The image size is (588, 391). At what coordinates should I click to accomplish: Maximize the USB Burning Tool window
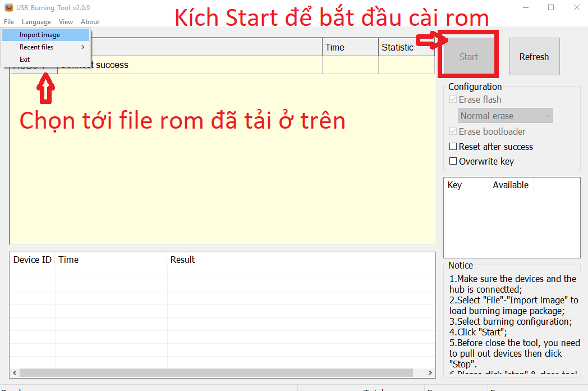coord(551,7)
